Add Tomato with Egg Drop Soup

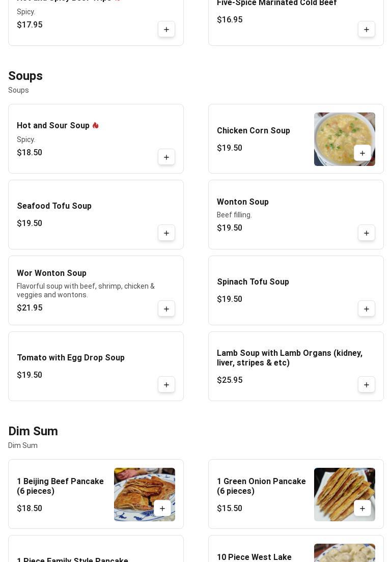point(166,384)
